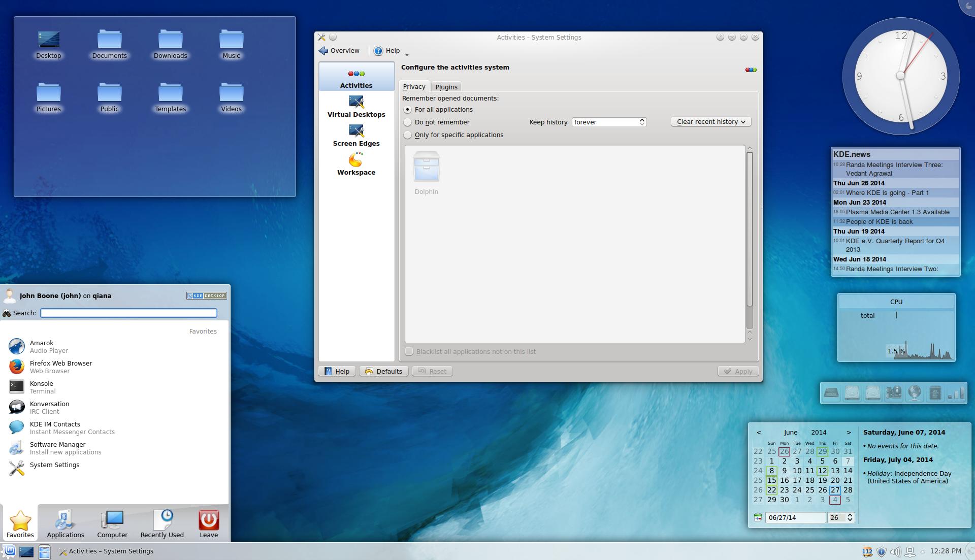Screen dimensions: 975x560
Task: Open KDE IM Contacts from Favorites
Action: coord(114,428)
